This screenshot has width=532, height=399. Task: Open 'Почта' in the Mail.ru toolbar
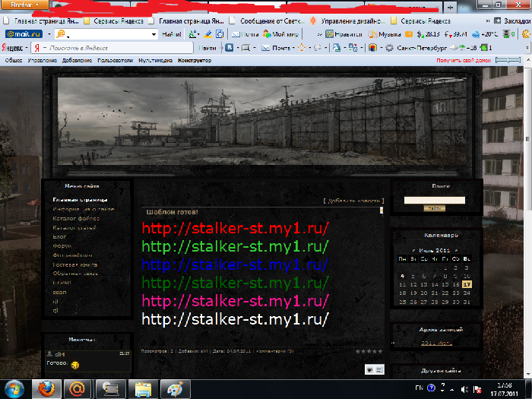click(245, 34)
